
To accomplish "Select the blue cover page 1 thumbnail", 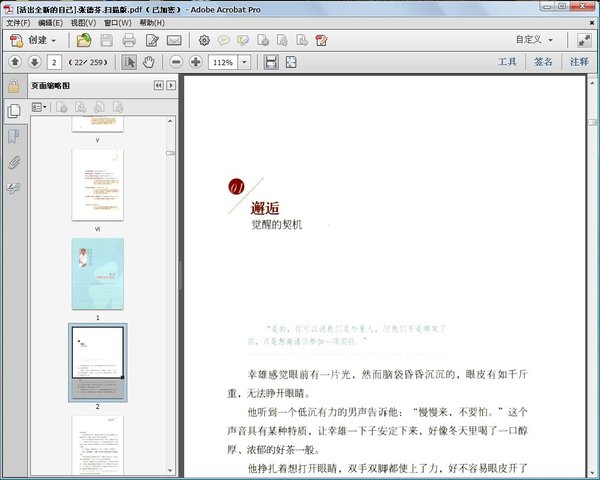I will tap(98, 274).
